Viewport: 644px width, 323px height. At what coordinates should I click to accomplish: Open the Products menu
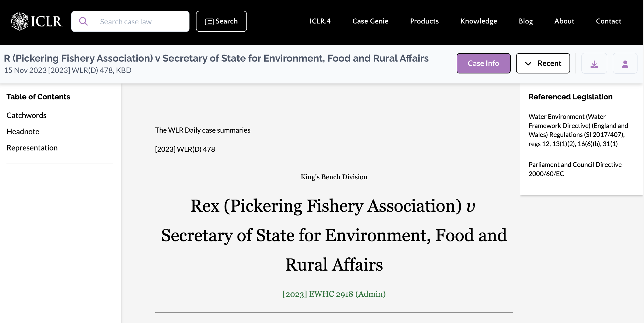pyautogui.click(x=424, y=21)
